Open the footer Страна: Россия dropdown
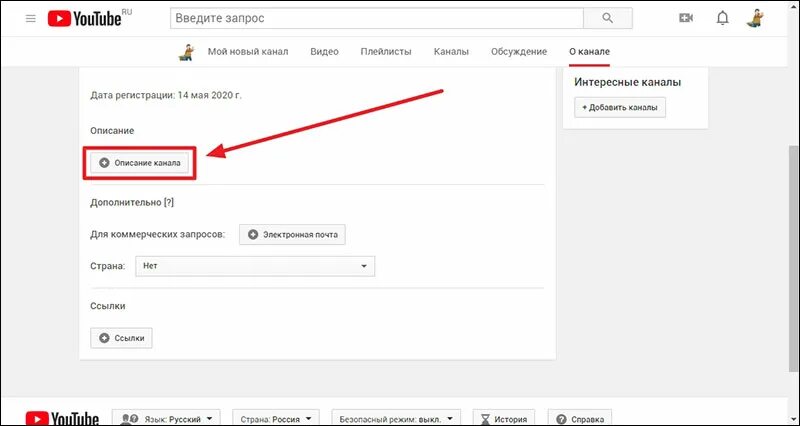Image resolution: width=800 pixels, height=426 pixels. point(276,419)
